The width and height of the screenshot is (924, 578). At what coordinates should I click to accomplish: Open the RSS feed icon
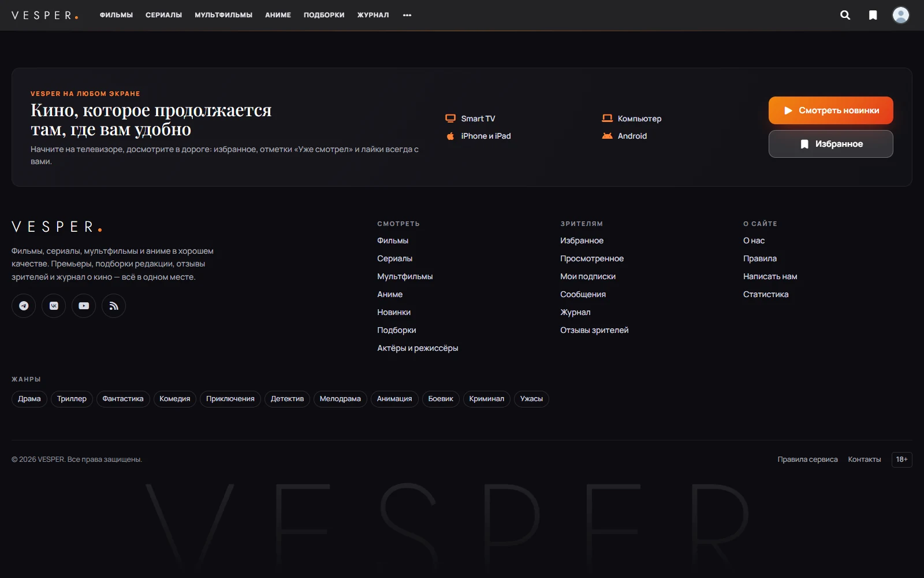coord(114,306)
